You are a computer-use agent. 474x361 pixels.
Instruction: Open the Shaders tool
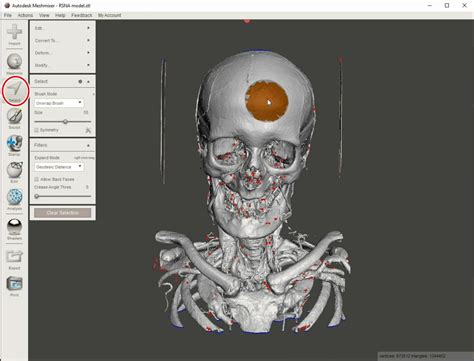tap(14, 227)
